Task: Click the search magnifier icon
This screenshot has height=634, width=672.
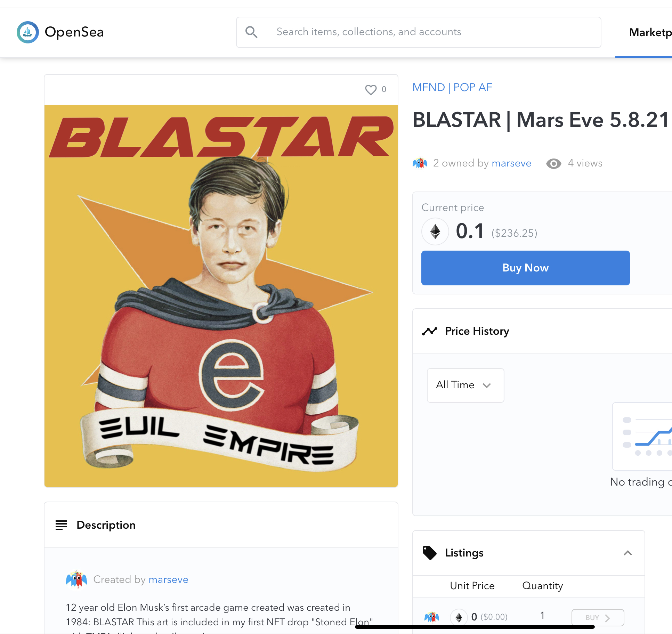Action: coord(252,32)
